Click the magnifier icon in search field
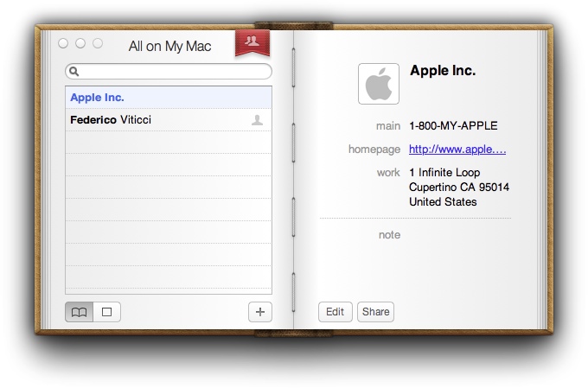Viewport: 588px width, 388px height. 73,71
